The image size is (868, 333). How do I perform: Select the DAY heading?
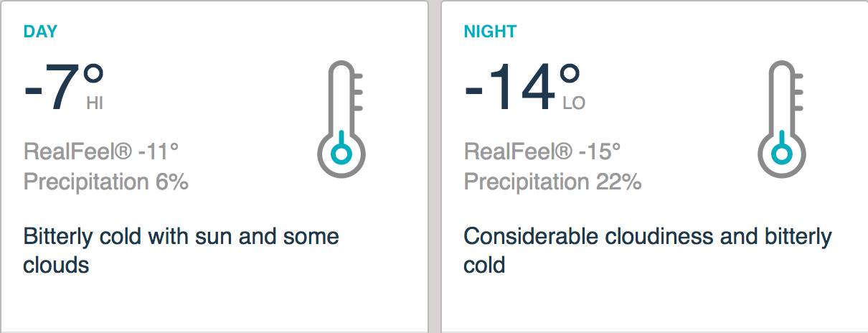pyautogui.click(x=40, y=32)
